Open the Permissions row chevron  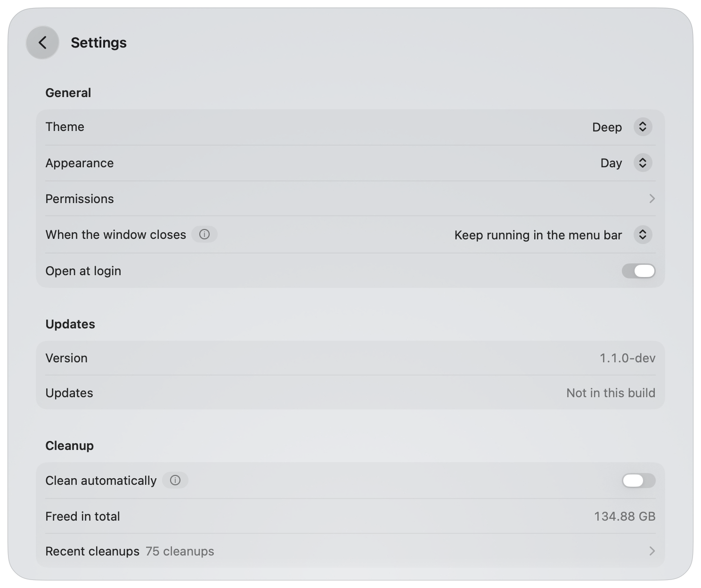pos(652,199)
